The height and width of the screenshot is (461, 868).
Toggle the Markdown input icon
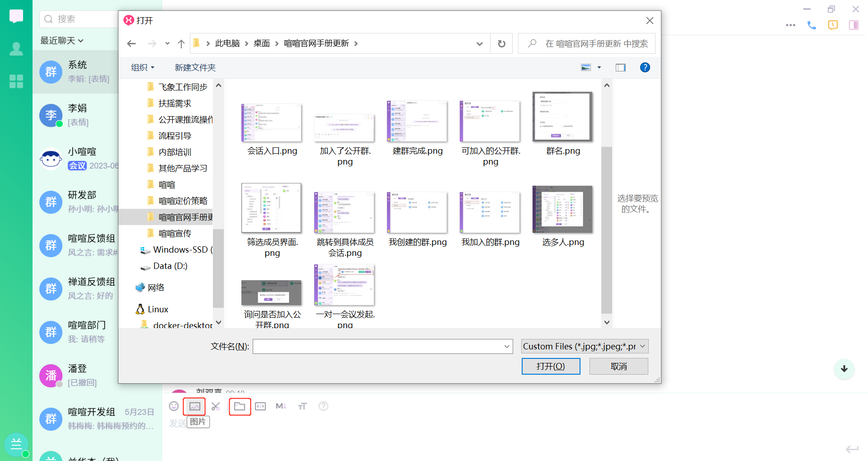click(x=281, y=406)
